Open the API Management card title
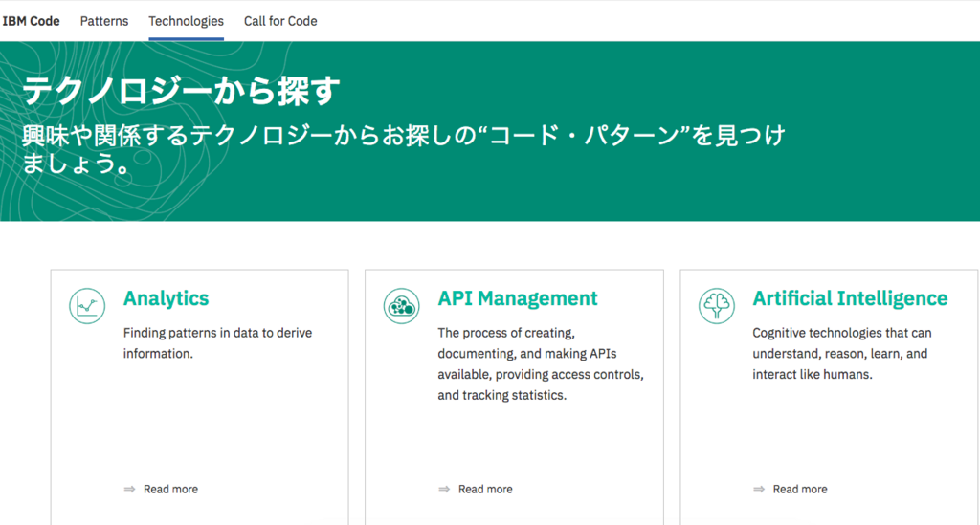The height and width of the screenshot is (525, 980). [518, 298]
